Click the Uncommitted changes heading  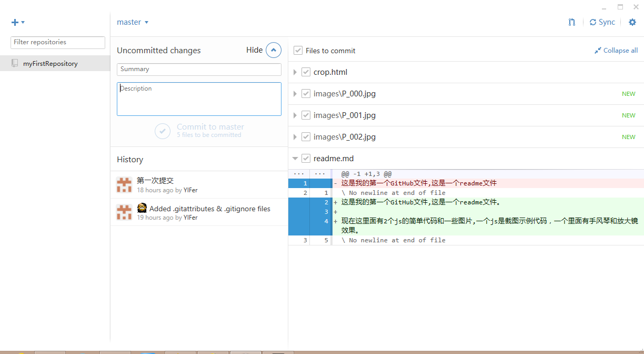tap(159, 51)
